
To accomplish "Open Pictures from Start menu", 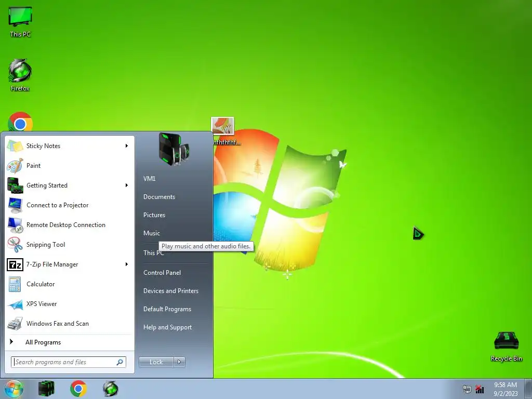I will 154,215.
